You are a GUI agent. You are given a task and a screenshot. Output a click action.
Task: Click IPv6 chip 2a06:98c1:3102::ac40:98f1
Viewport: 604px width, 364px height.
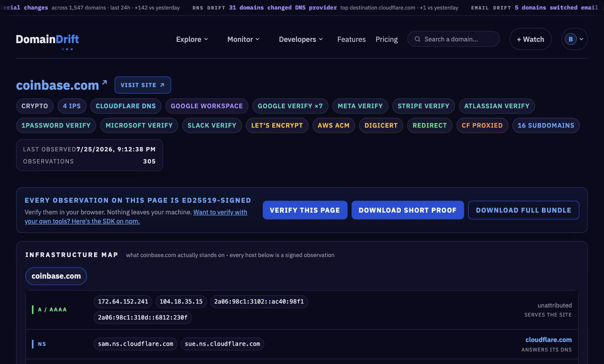pos(259,301)
